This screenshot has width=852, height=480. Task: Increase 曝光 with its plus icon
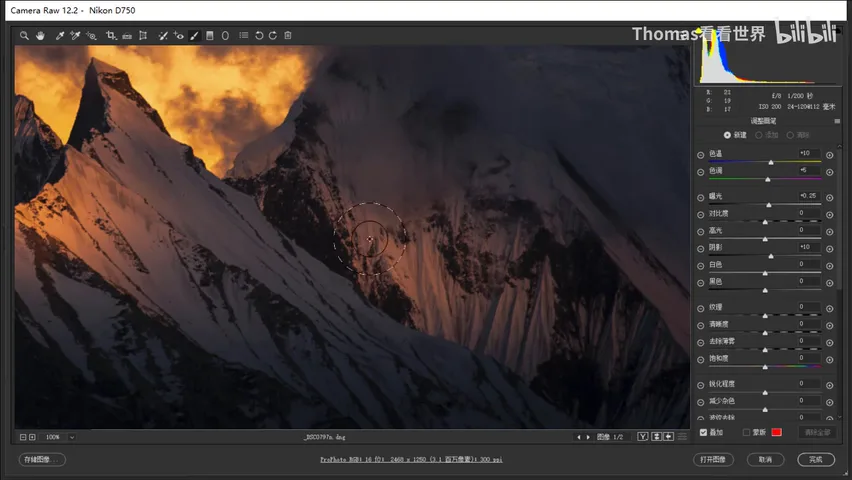point(830,197)
